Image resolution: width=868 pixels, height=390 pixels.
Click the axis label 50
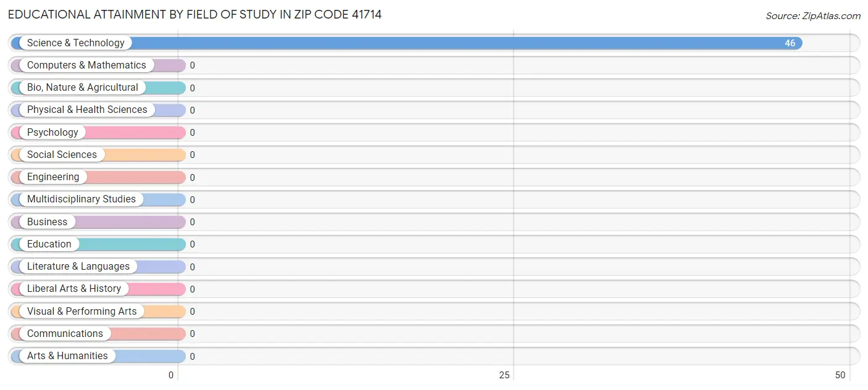(x=840, y=375)
